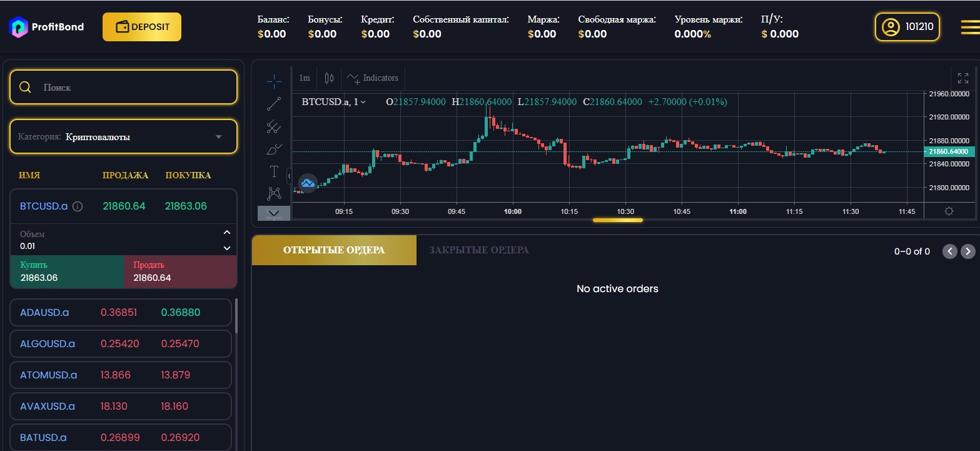Click the yellow chart resize handle

click(x=617, y=220)
